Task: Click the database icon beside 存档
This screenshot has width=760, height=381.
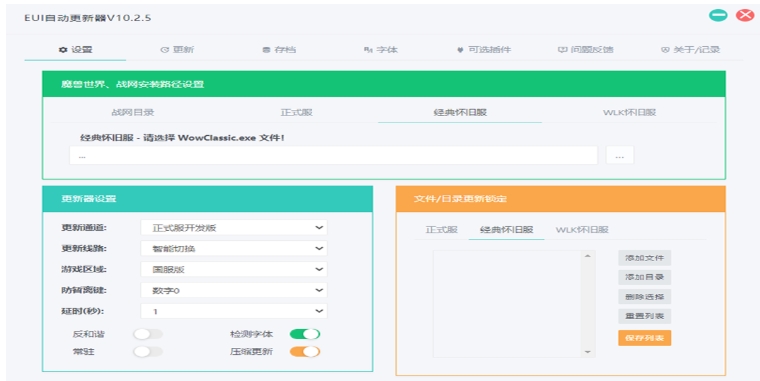Action: click(266, 49)
